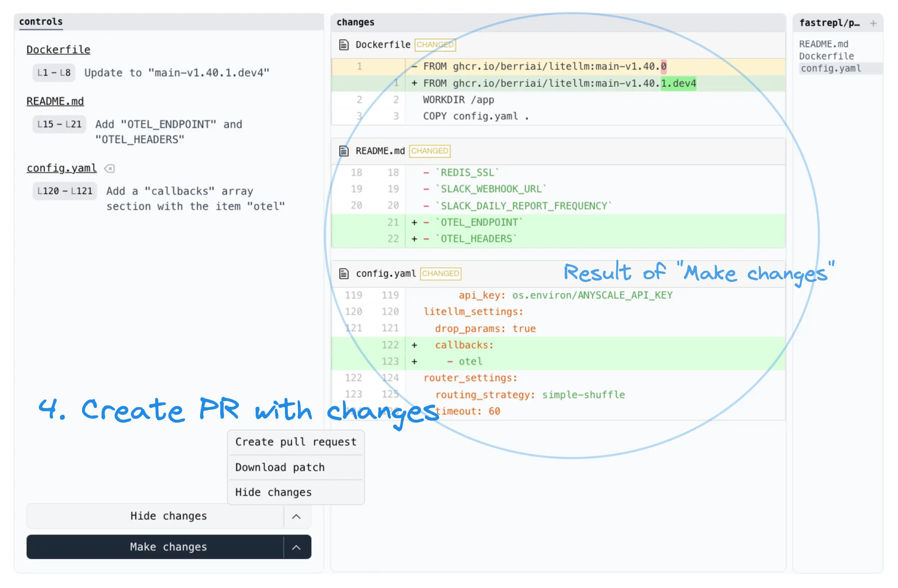Image resolution: width=898 pixels, height=588 pixels.
Task: Remove config.yaml using the delete icon
Action: [109, 169]
